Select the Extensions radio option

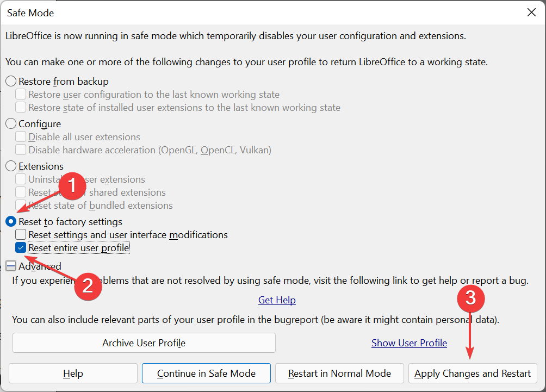[11, 166]
